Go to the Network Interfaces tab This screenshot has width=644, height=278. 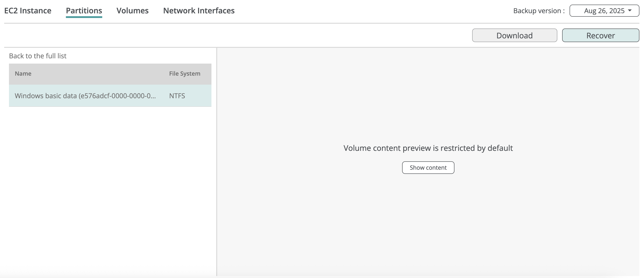pos(199,11)
